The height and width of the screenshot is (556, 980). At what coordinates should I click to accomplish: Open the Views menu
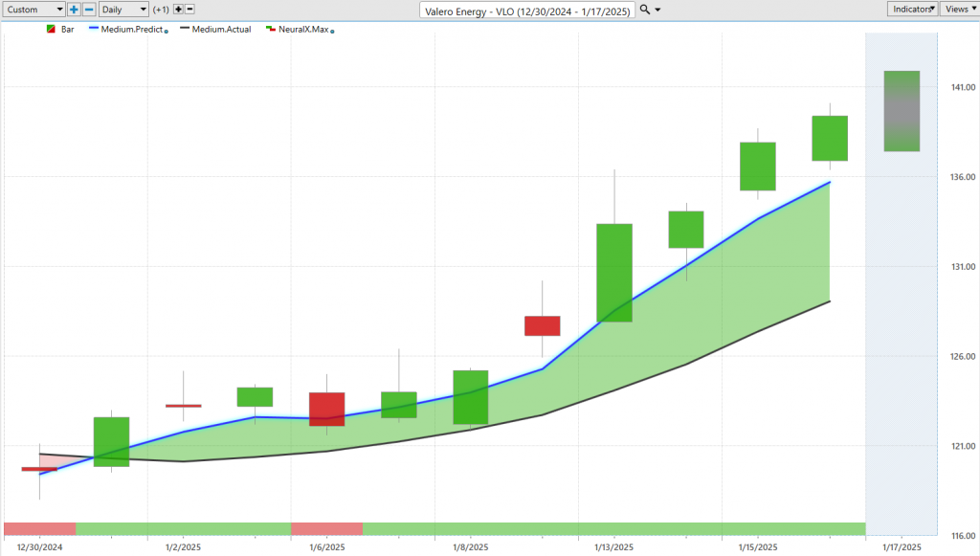[x=957, y=9]
